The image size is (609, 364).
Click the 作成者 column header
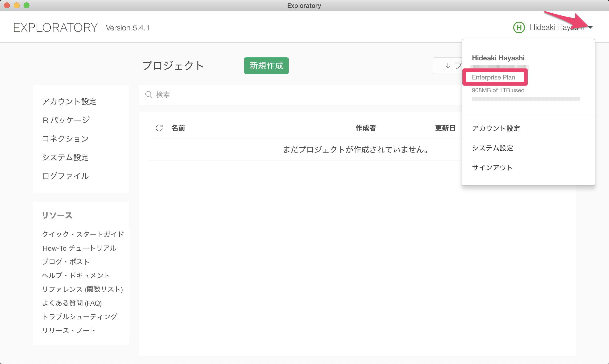pos(366,128)
